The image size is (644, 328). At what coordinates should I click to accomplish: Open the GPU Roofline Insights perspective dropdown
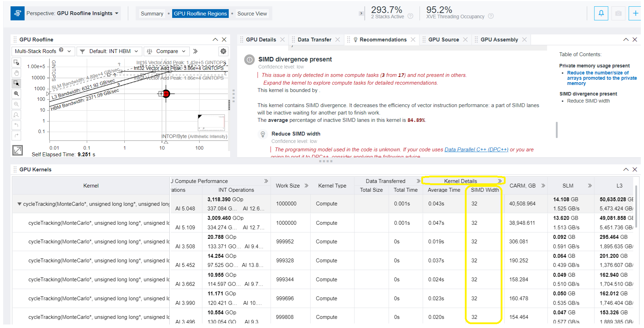73,13
